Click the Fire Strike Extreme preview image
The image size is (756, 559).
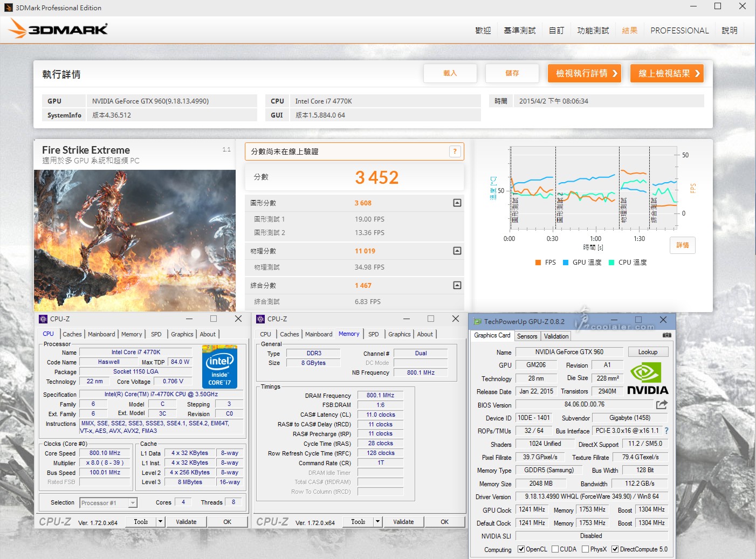pos(135,241)
